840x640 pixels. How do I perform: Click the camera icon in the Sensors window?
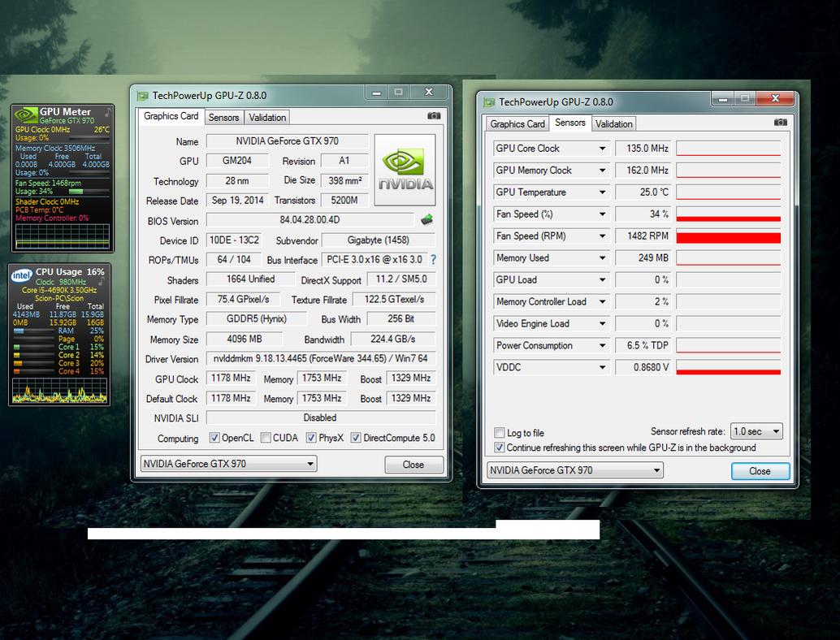click(780, 122)
